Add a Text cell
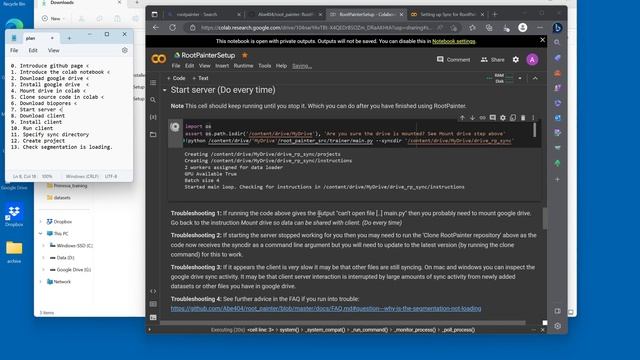Screen dimensions: 640x360 click(200, 78)
